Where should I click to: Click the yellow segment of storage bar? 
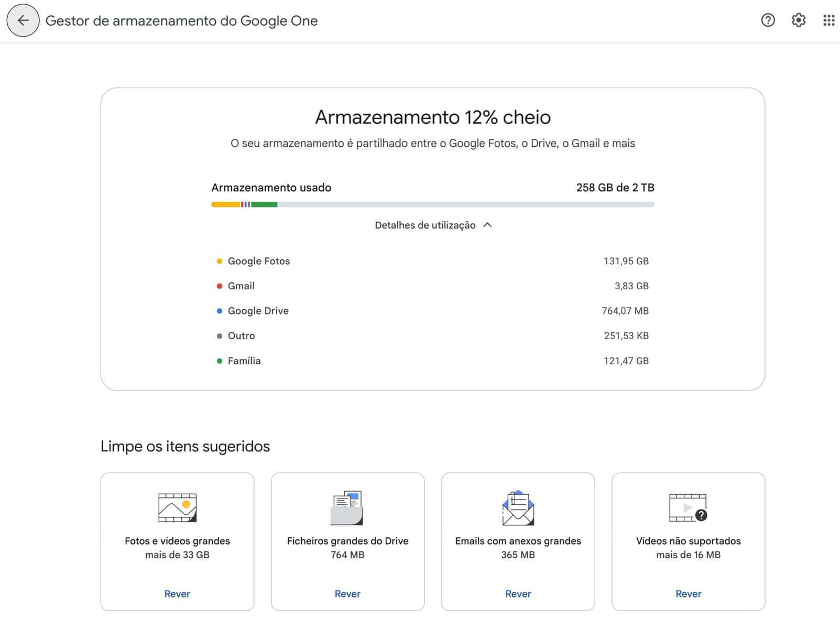pyautogui.click(x=225, y=204)
